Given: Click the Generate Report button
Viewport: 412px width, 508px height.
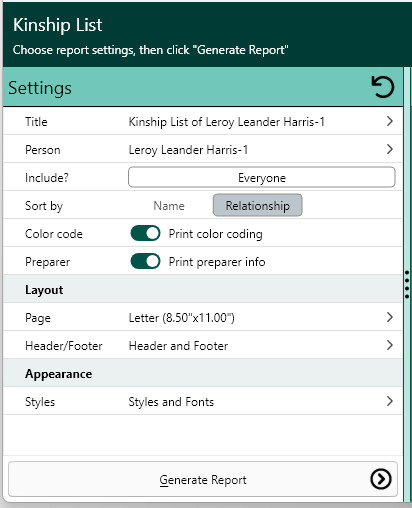Looking at the screenshot, I should tap(203, 479).
